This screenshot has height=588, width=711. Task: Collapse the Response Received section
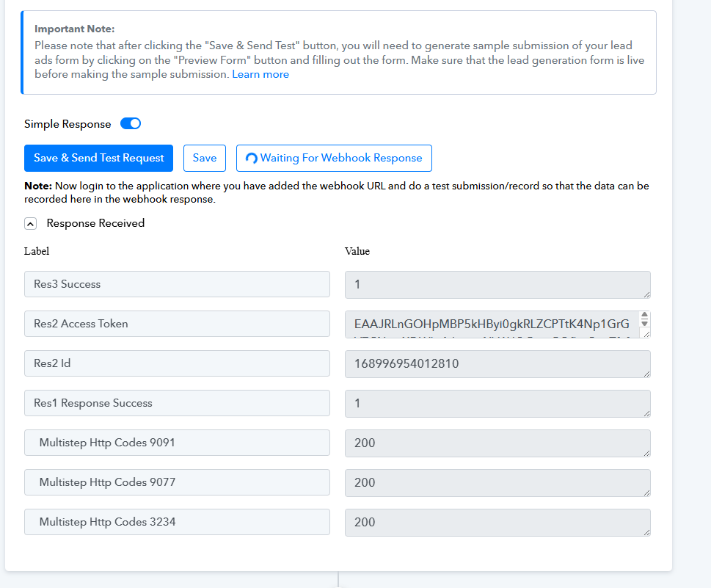31,224
